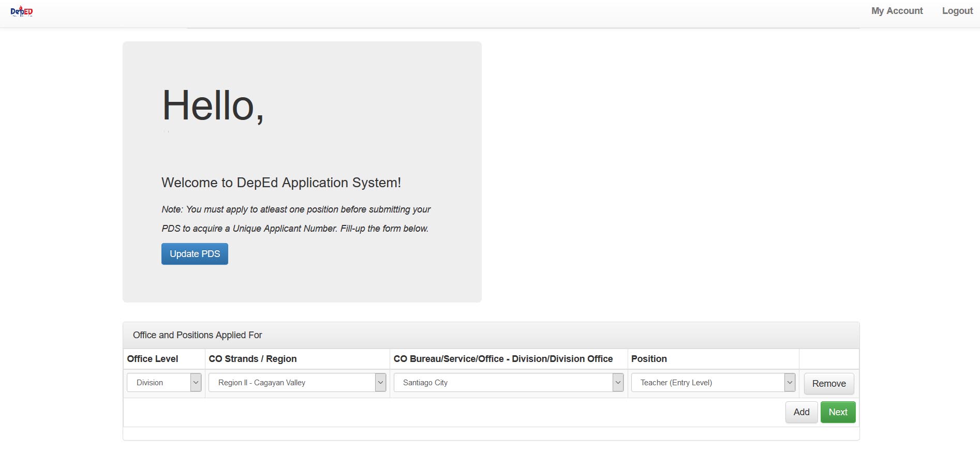Click the Welcome to DepEd Application System text

click(281, 183)
